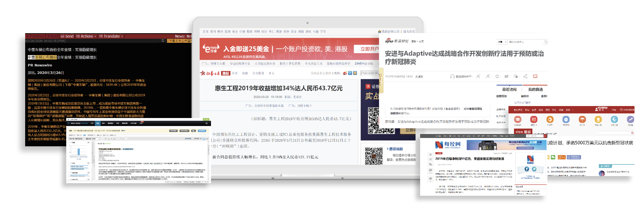Click the 代码/名称/拼音 stock search field
The image size is (644, 209).
pyautogui.click(x=370, y=73)
